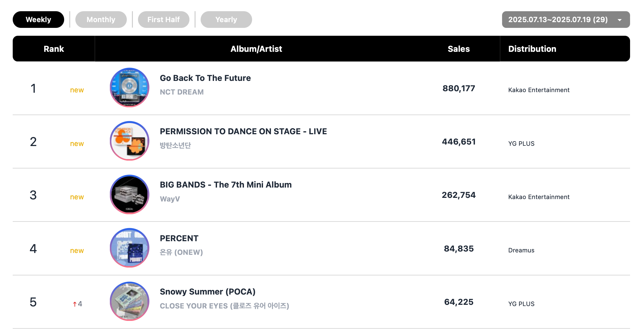Open Go Back To The Future title

point(205,78)
